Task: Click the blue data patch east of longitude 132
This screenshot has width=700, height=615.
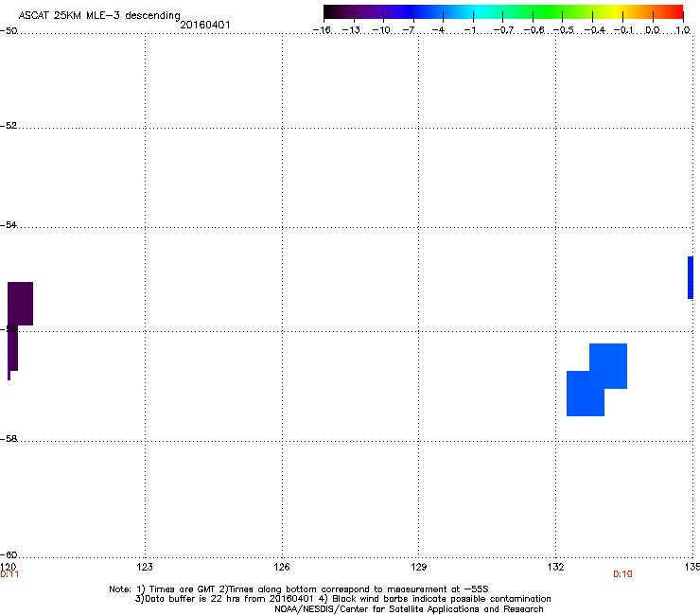Action: (597, 379)
